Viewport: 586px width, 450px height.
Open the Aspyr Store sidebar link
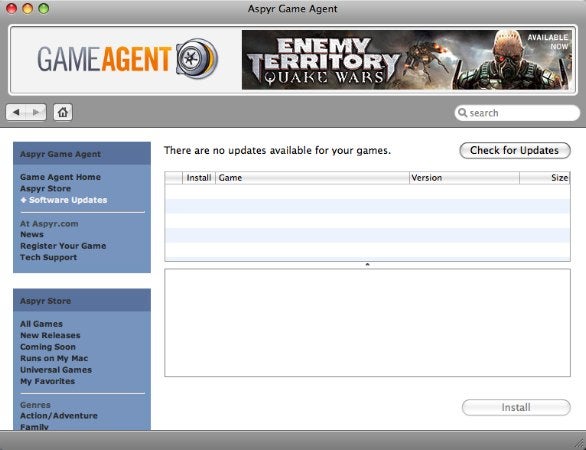45,189
